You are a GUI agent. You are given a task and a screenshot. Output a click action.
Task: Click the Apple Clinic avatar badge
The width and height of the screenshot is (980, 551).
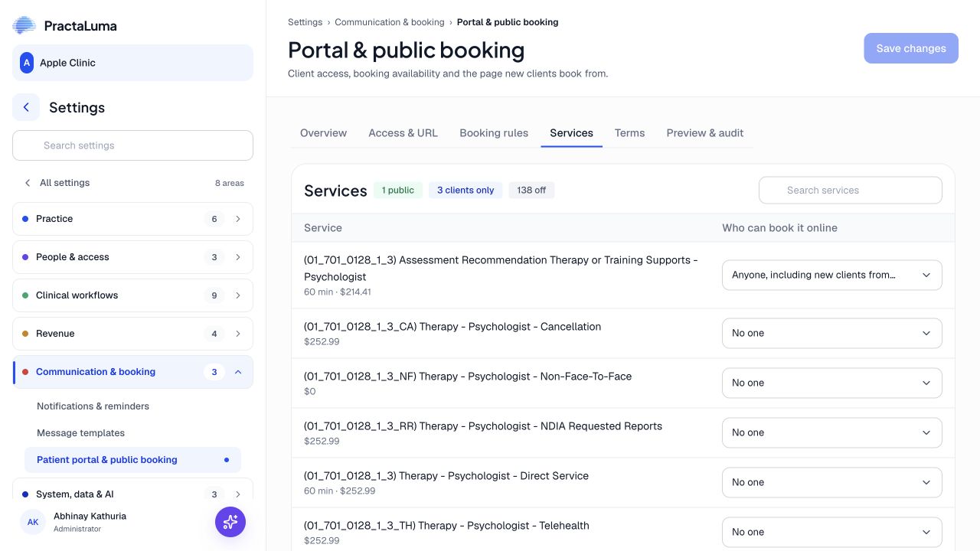point(27,63)
